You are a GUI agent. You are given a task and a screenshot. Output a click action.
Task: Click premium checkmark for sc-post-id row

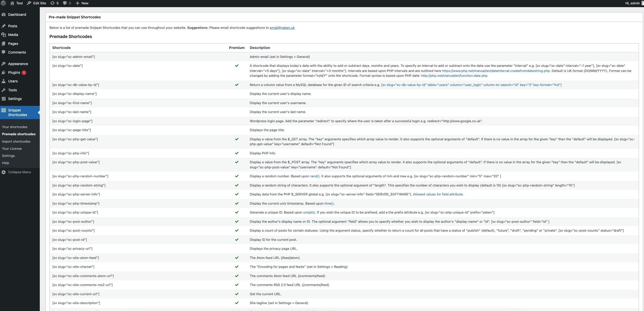tap(237, 240)
